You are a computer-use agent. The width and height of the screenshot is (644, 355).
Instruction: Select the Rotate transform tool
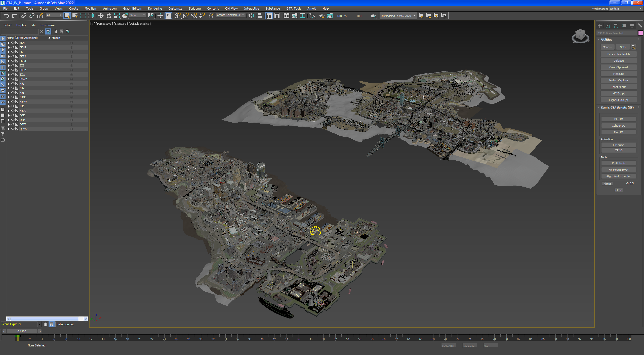click(x=109, y=16)
